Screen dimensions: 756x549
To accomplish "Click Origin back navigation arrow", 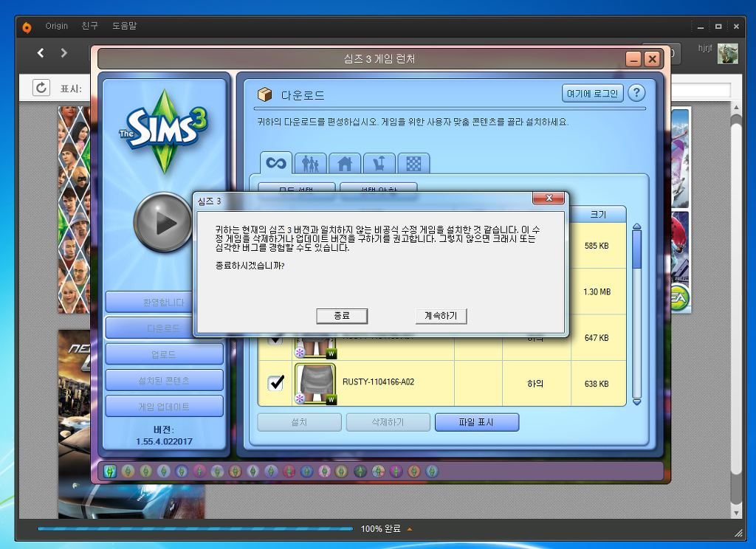I will [x=41, y=52].
